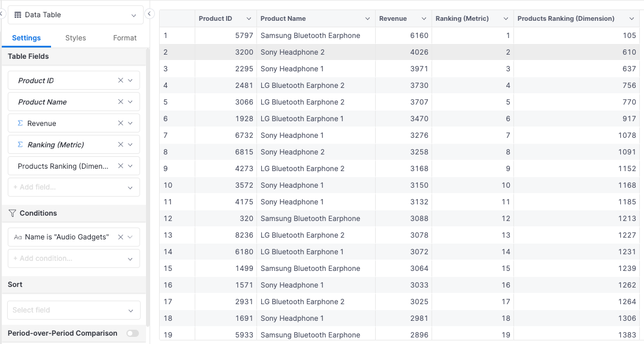
Task: Click cell with Product ID 5797
Action: click(226, 35)
